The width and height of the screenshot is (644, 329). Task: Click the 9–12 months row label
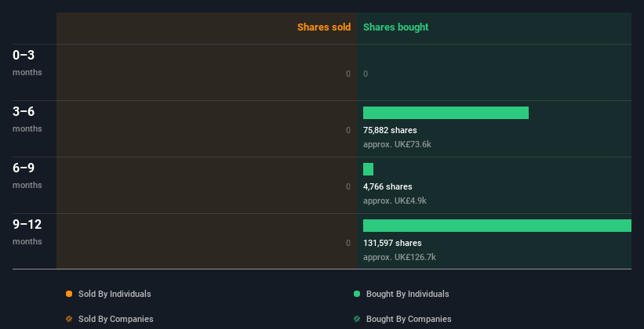pos(27,232)
